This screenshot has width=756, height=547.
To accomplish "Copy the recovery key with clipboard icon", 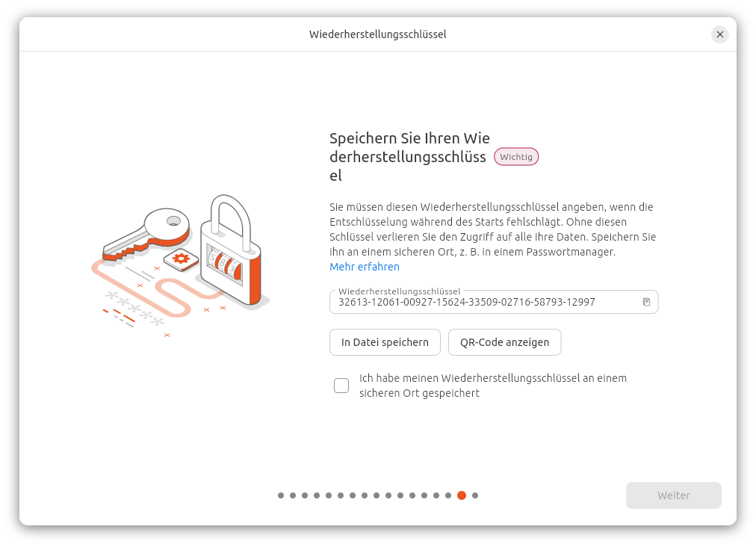I will pyautogui.click(x=646, y=302).
